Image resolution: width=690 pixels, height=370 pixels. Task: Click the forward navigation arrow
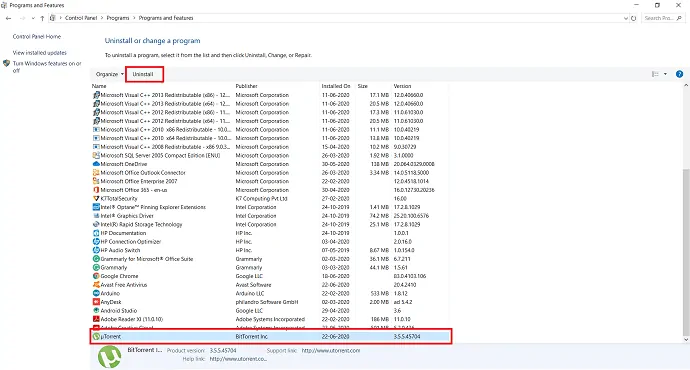[x=22, y=18]
